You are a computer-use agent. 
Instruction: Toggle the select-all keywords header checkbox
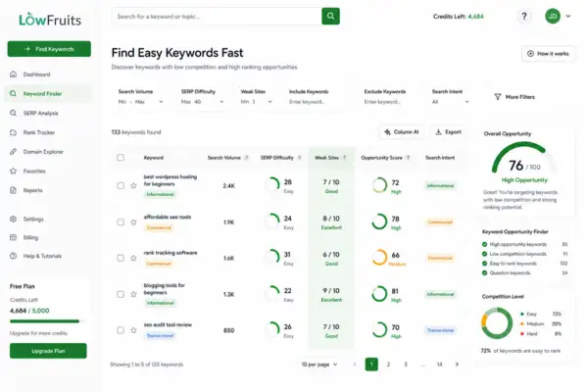pos(121,158)
